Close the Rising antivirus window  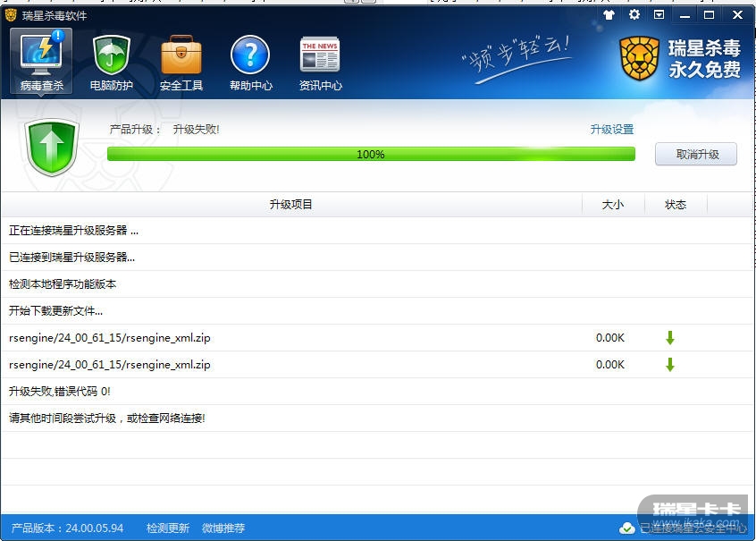[737, 15]
